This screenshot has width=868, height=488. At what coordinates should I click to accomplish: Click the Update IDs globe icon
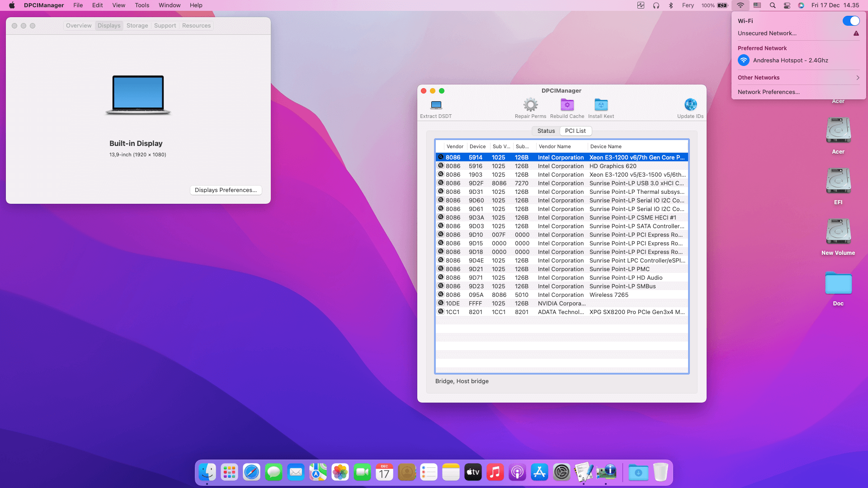[690, 105]
